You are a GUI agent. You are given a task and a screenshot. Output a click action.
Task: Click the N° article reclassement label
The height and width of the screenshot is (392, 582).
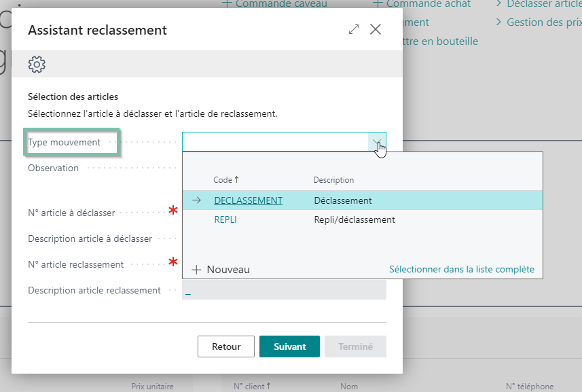coord(75,265)
